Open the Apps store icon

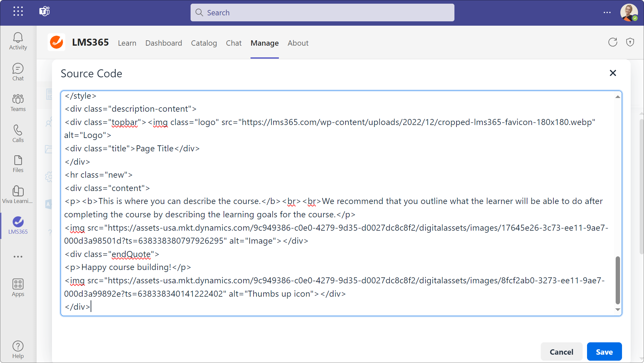click(18, 287)
